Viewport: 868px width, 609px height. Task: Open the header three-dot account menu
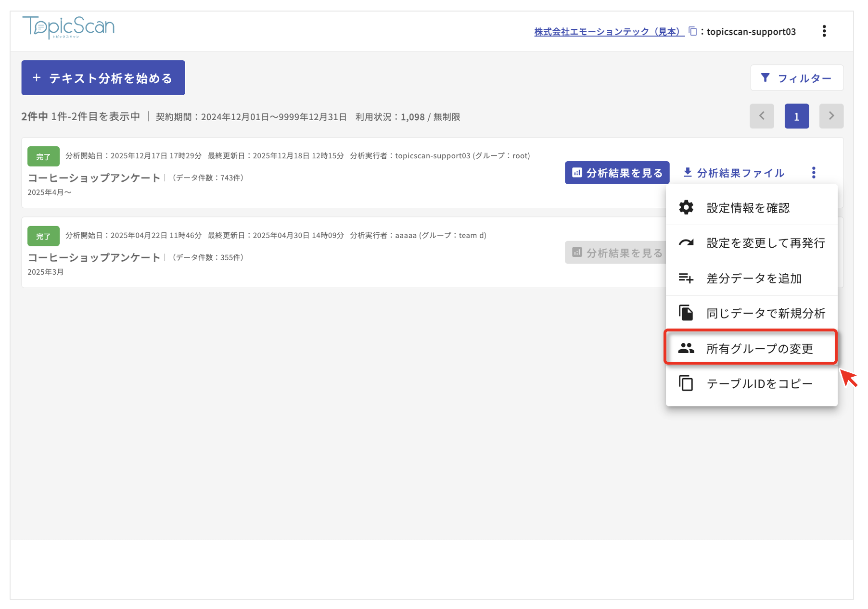pyautogui.click(x=824, y=31)
